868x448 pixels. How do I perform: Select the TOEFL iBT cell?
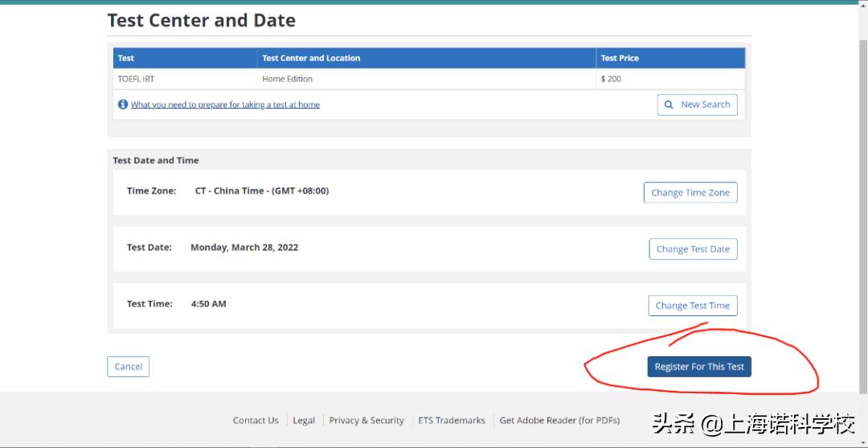186,79
